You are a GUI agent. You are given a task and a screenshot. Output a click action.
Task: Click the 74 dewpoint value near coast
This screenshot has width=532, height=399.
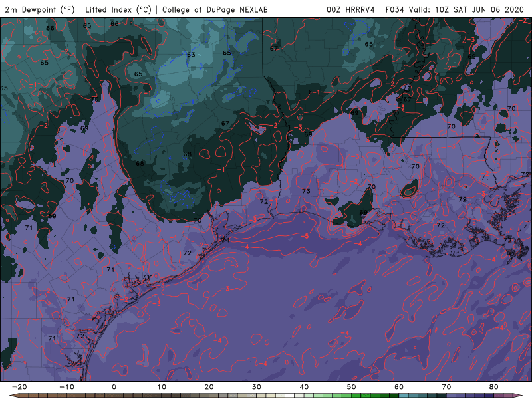(x=225, y=240)
